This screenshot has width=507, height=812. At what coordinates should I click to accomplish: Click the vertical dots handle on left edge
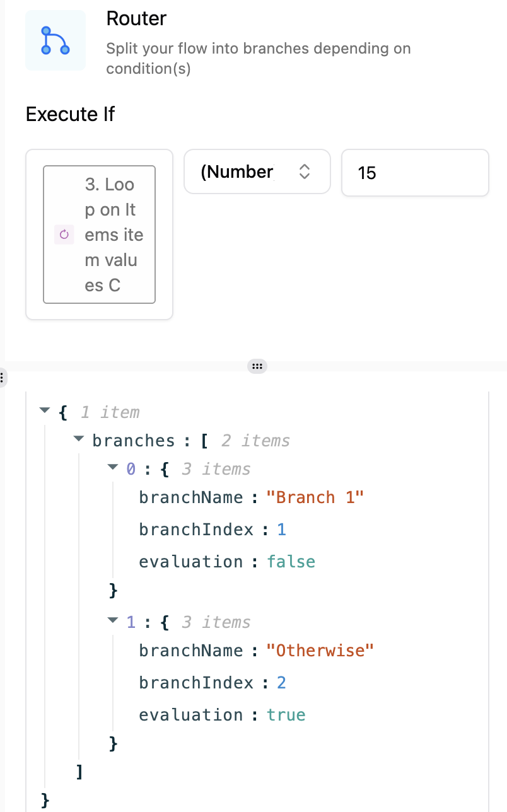[2, 378]
